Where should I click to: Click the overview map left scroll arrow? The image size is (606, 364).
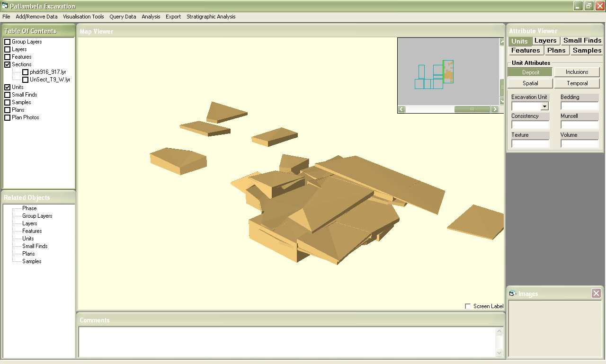401,109
